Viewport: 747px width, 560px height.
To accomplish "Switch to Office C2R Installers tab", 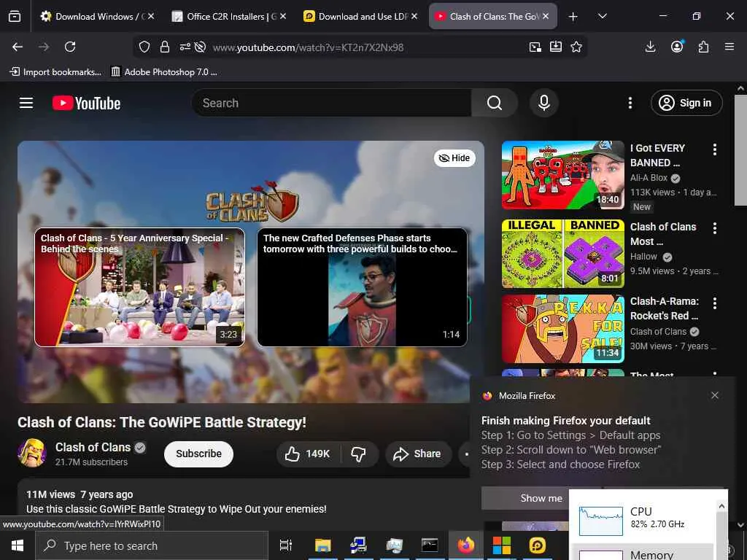I will [x=228, y=16].
